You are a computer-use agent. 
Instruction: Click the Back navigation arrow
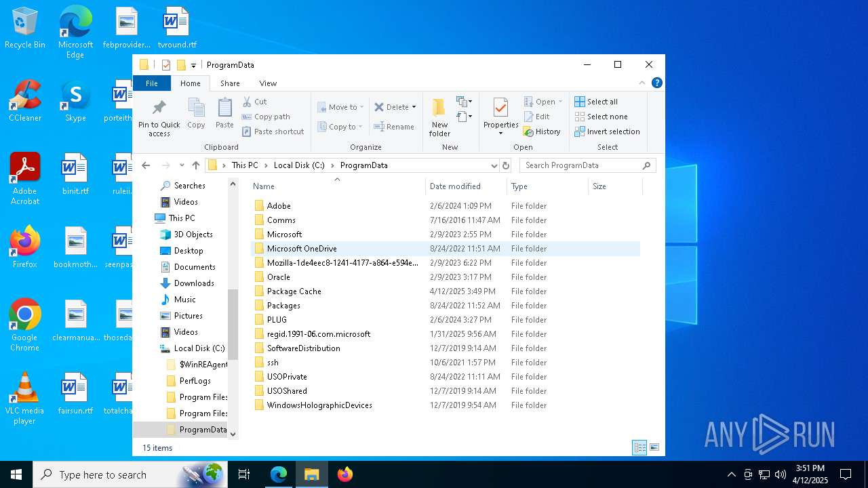(x=146, y=165)
